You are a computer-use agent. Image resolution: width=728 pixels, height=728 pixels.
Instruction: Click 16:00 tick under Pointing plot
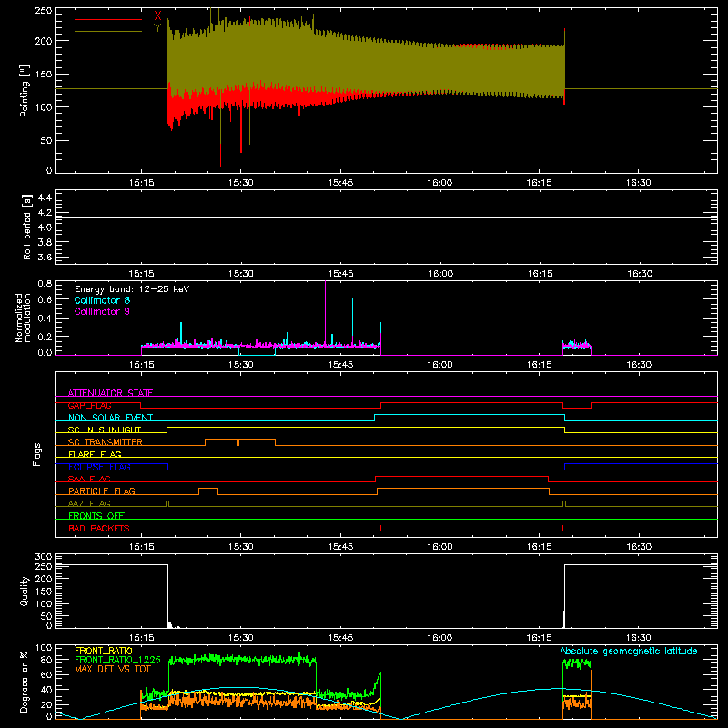click(x=440, y=183)
